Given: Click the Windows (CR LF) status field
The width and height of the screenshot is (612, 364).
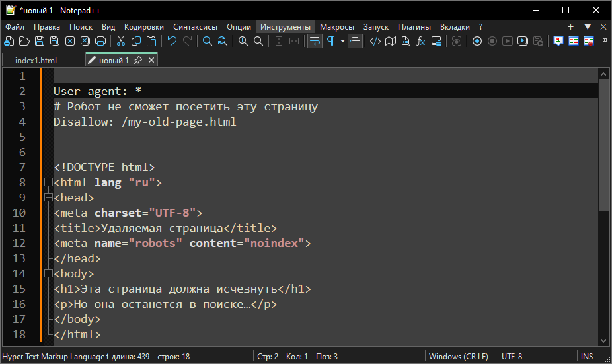Looking at the screenshot, I should tap(459, 357).
